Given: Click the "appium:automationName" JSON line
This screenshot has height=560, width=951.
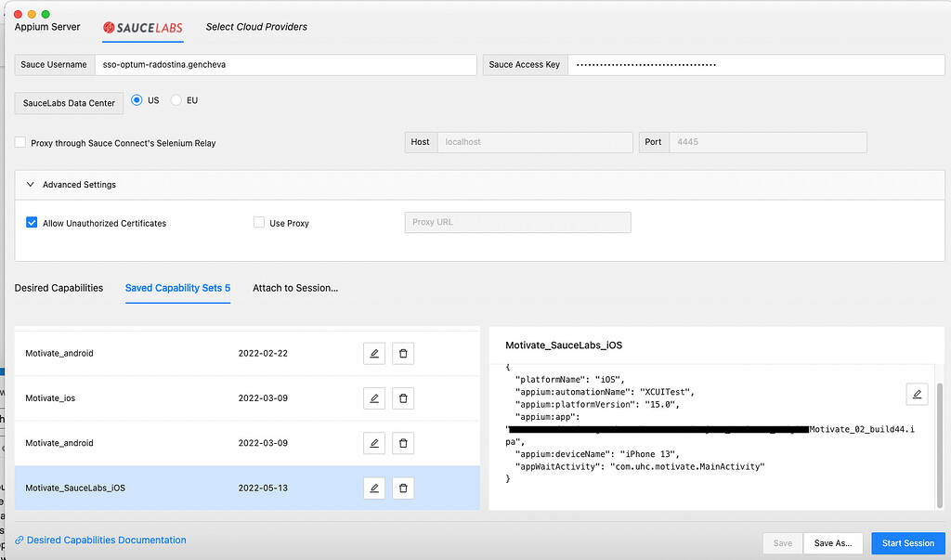Looking at the screenshot, I should [605, 392].
